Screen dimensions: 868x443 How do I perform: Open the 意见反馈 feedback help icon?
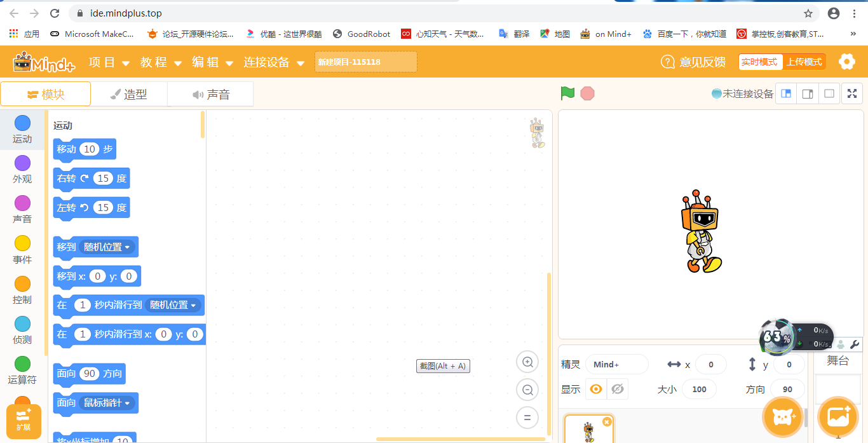point(668,62)
